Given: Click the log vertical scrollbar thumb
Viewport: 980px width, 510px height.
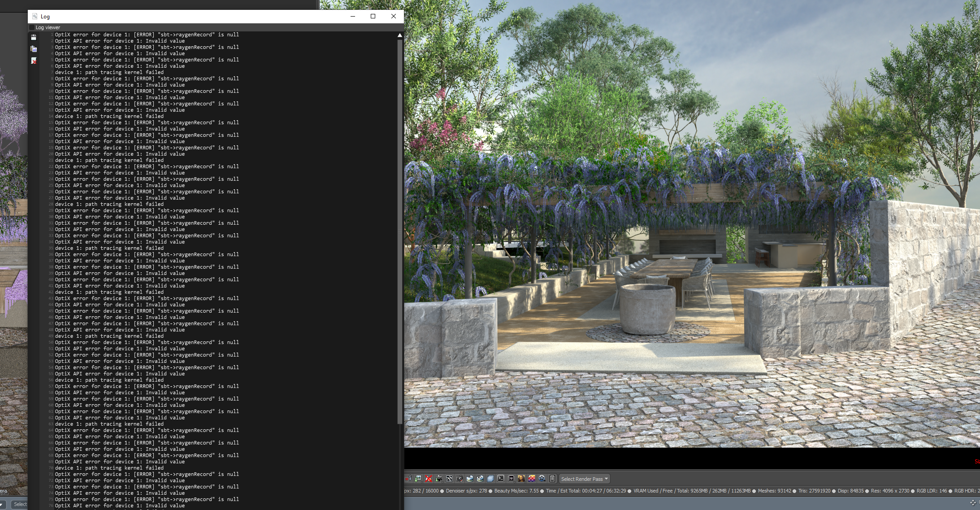Looking at the screenshot, I should tap(399, 231).
